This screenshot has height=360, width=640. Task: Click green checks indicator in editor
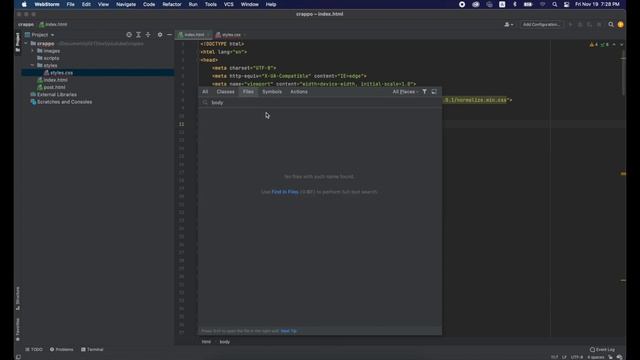pos(604,44)
